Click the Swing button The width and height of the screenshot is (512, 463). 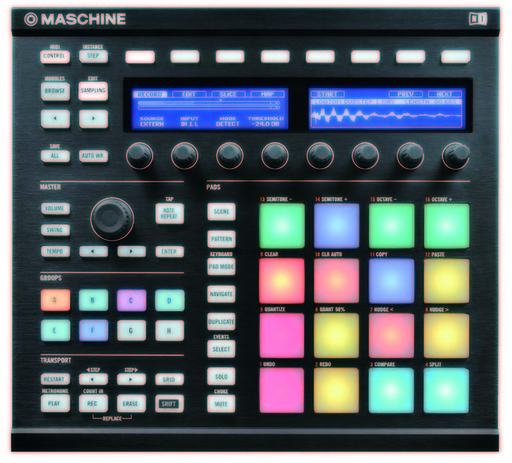click(55, 230)
